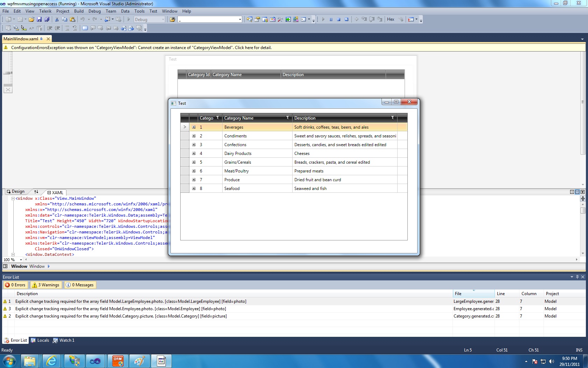Screen dimensions: 588x368
Task: Click the Line column header in Error List
Action: (x=507, y=294)
